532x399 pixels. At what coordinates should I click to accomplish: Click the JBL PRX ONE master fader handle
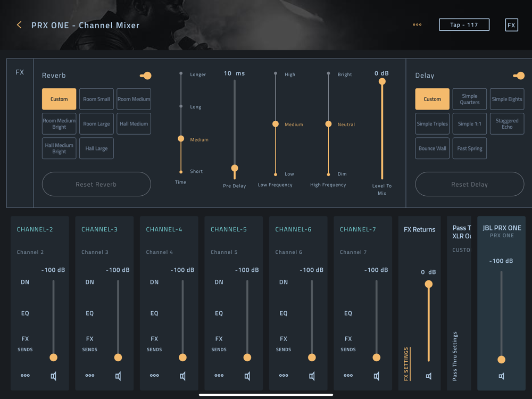point(502,360)
